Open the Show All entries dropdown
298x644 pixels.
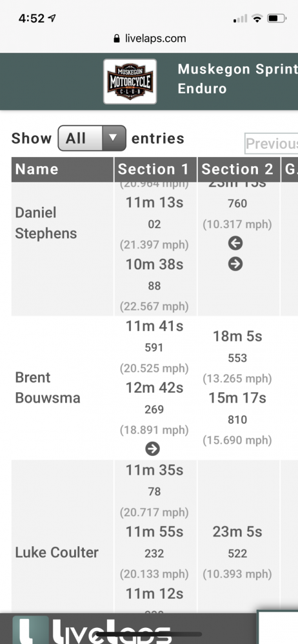92,138
